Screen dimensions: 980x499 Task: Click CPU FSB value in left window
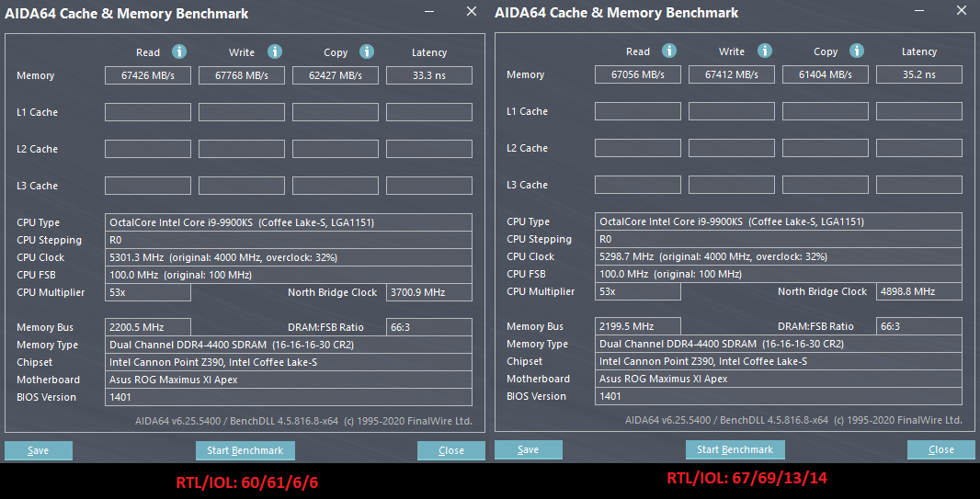pyautogui.click(x=288, y=275)
